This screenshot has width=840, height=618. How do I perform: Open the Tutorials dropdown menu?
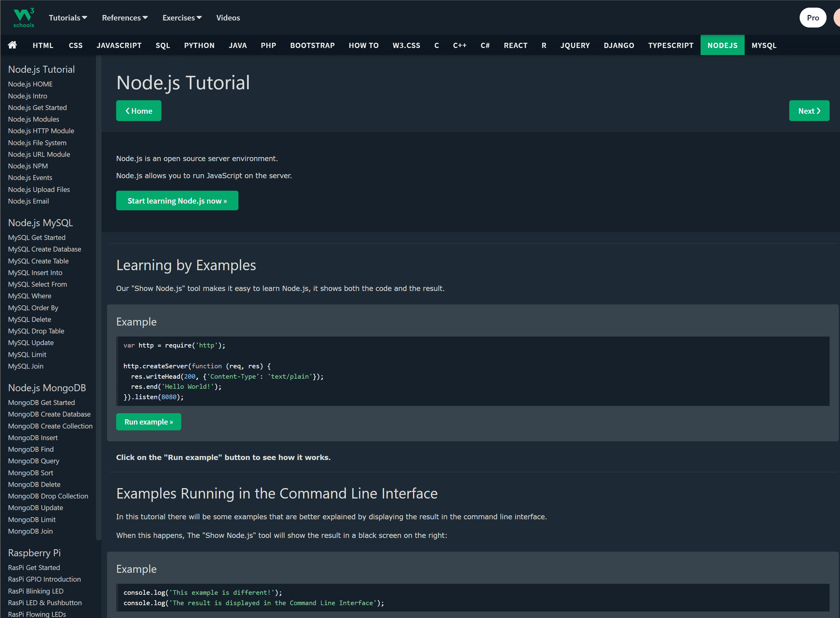click(68, 18)
